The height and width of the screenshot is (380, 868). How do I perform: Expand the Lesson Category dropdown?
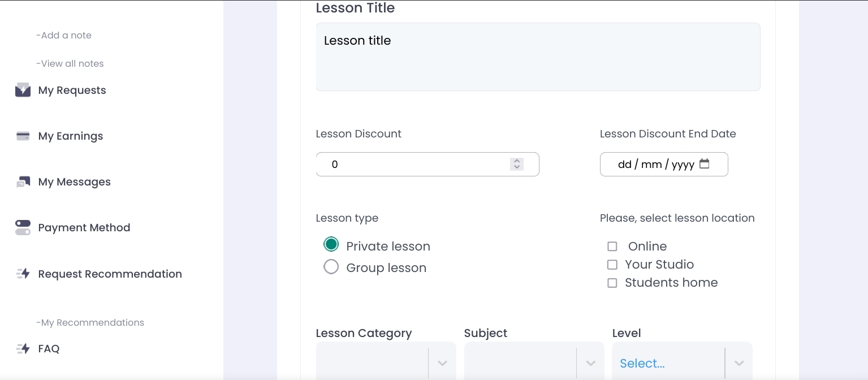pyautogui.click(x=442, y=363)
